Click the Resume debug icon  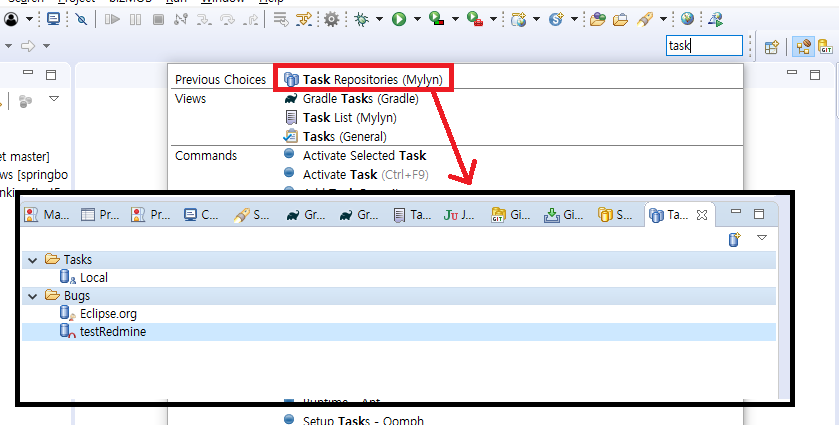click(x=112, y=20)
